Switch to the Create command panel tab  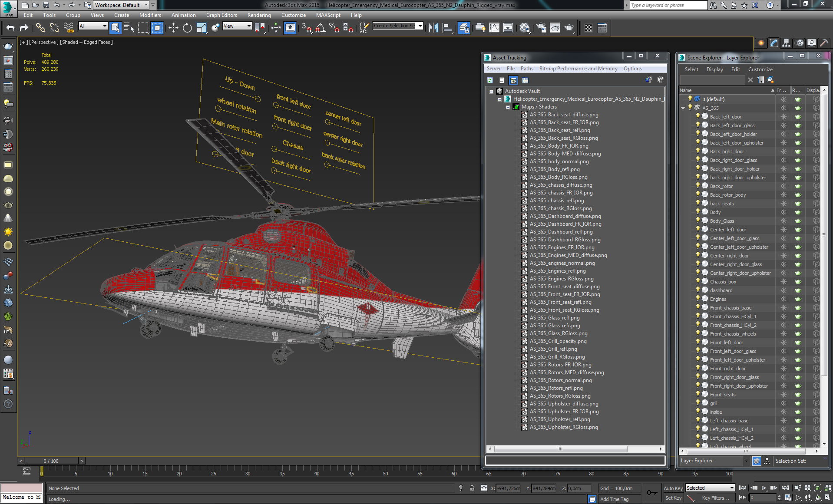pyautogui.click(x=761, y=43)
